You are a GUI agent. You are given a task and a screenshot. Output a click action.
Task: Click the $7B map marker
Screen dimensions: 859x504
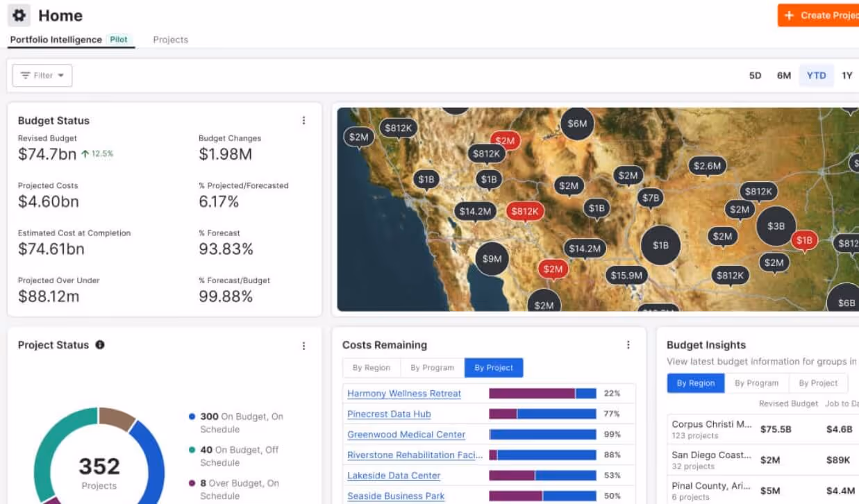coord(651,198)
